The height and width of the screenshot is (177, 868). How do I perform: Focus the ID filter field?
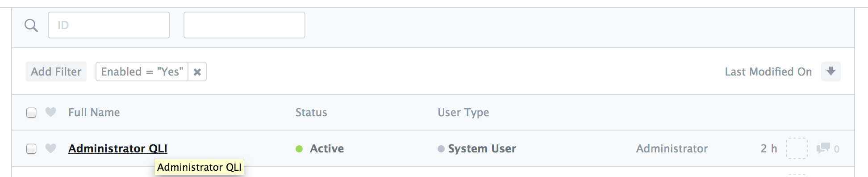109,25
